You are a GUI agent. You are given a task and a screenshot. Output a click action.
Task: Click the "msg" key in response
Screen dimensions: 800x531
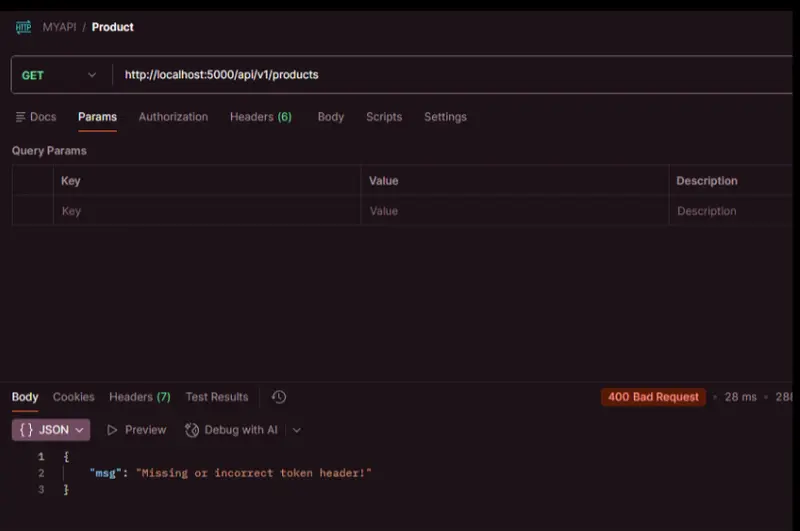coord(106,473)
